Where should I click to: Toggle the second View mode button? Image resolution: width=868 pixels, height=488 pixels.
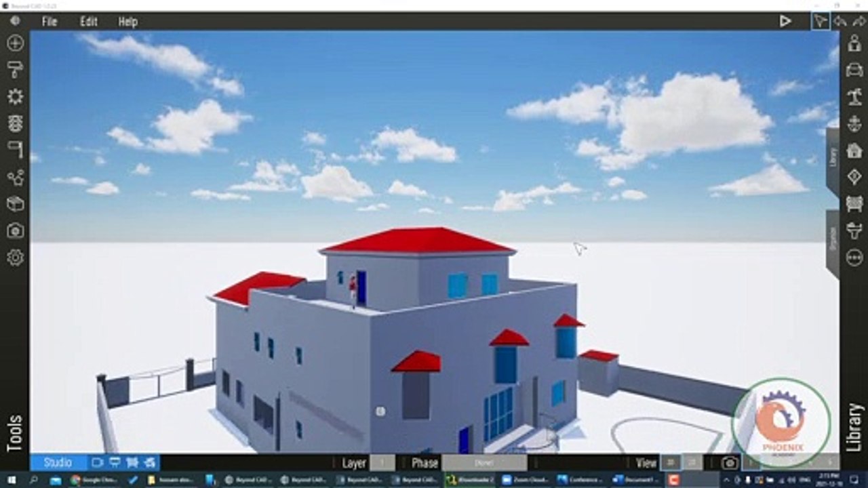click(x=692, y=463)
